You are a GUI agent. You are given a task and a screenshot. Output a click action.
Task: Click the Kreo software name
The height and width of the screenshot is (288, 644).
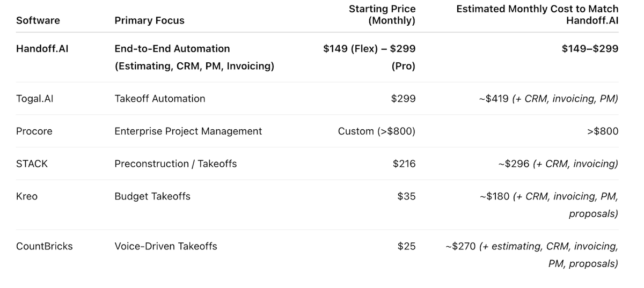click(x=27, y=196)
